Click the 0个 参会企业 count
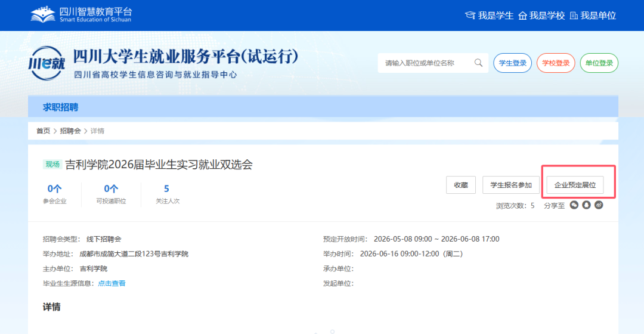 click(55, 193)
